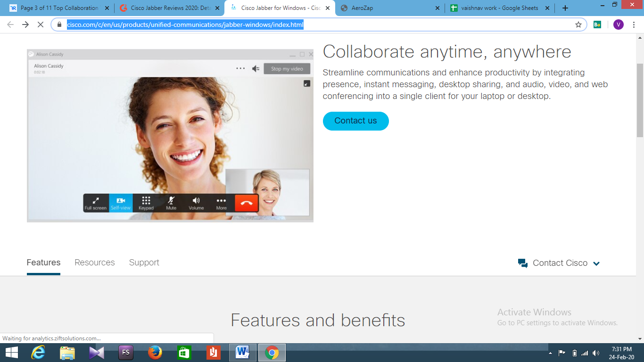Open the Windows Start button
The height and width of the screenshot is (362, 644).
click(11, 353)
